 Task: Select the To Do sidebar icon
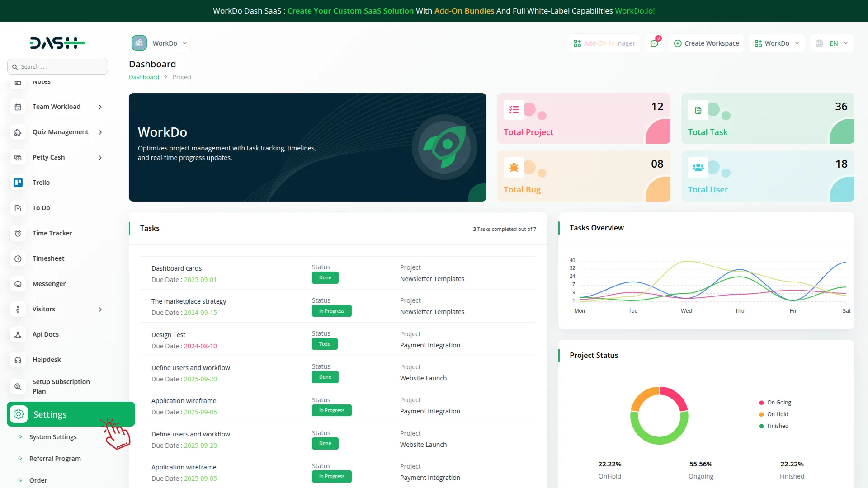coord(18,208)
